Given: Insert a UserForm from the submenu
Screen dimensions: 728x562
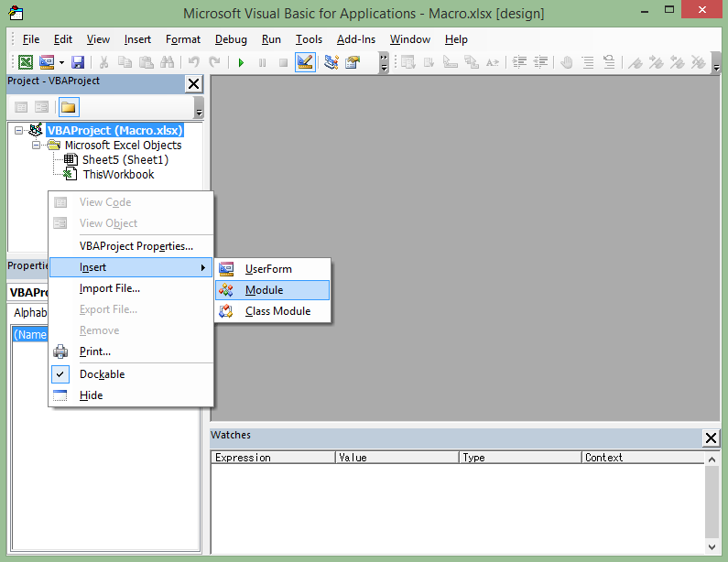Looking at the screenshot, I should click(x=273, y=269).
